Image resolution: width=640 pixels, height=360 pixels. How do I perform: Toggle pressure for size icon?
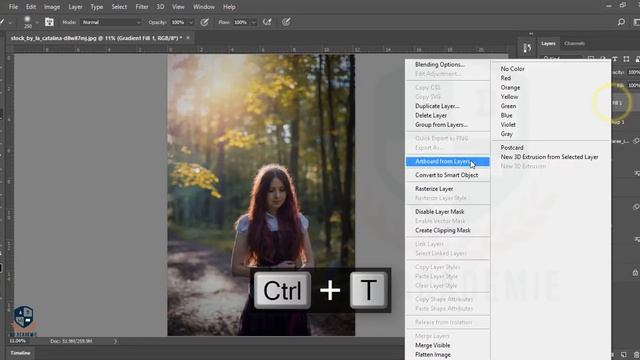(x=286, y=22)
